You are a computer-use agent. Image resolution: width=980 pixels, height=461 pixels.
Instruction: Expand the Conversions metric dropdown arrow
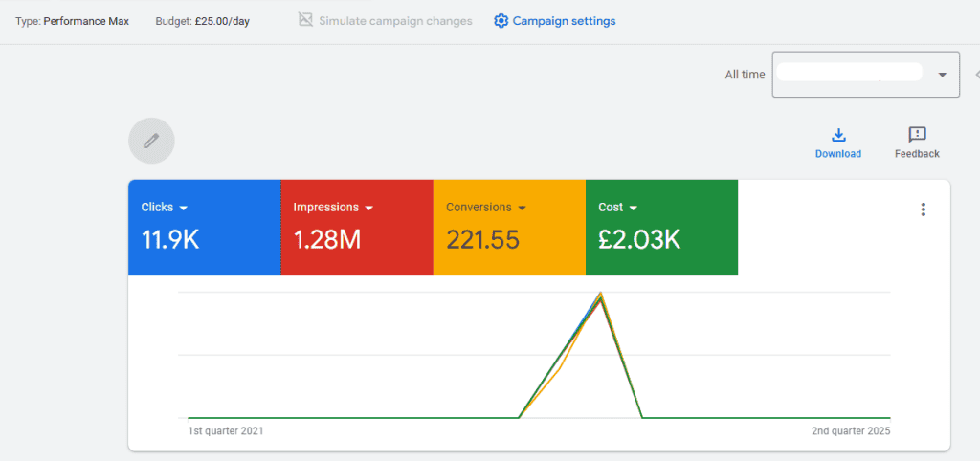(521, 208)
